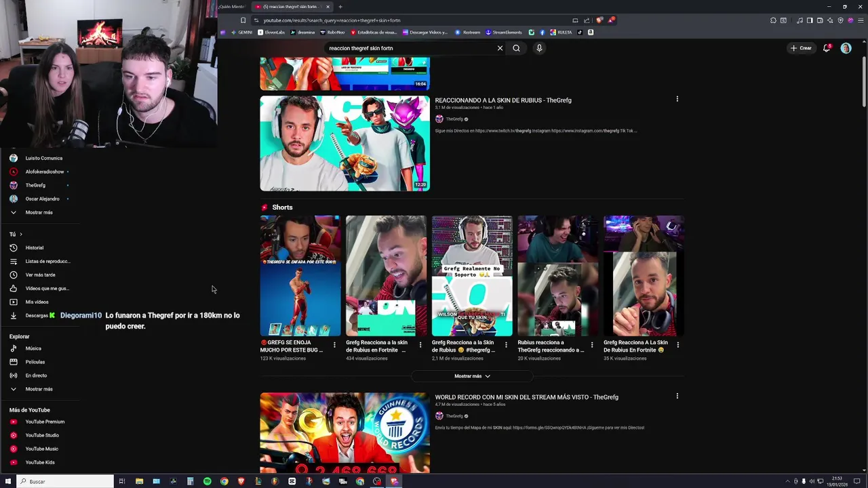Open Historial in the sidebar
Screen dimensions: 868x488
pyautogui.click(x=35, y=248)
